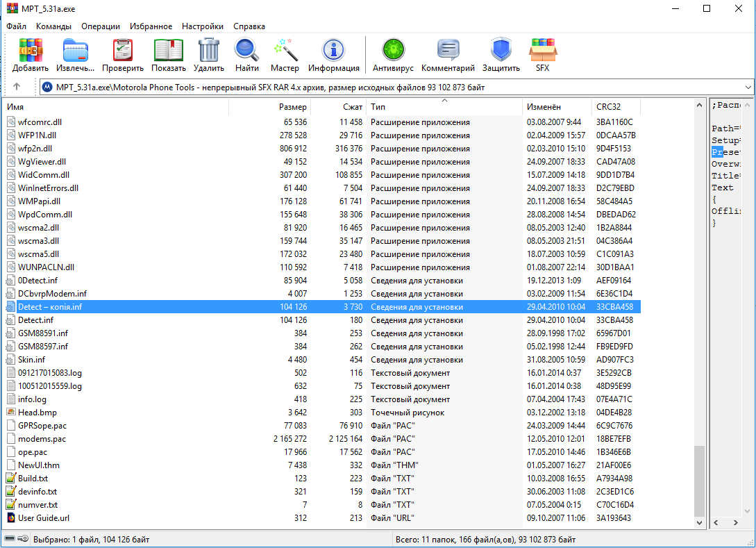
Task: Open the Мастер wizard wand icon
Action: (x=285, y=50)
